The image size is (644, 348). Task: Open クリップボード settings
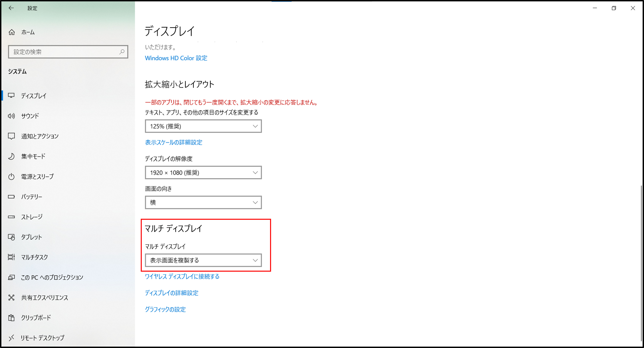coord(68,318)
